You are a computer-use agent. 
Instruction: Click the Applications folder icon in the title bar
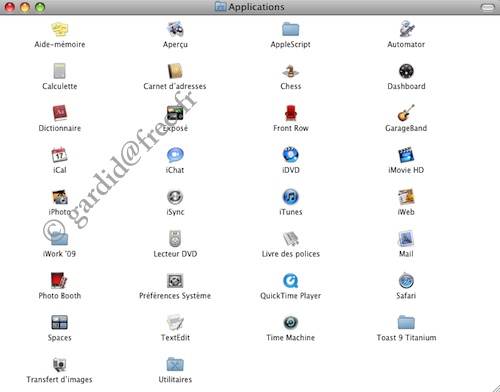coord(220,7)
